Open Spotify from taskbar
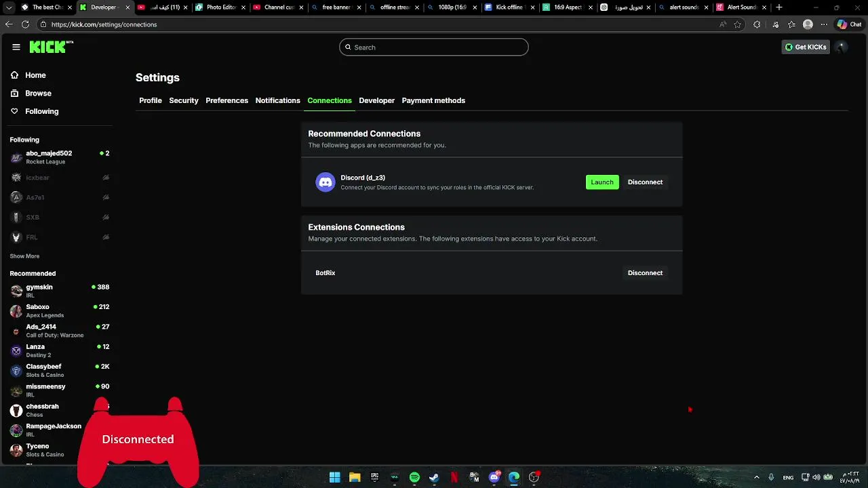 414,477
